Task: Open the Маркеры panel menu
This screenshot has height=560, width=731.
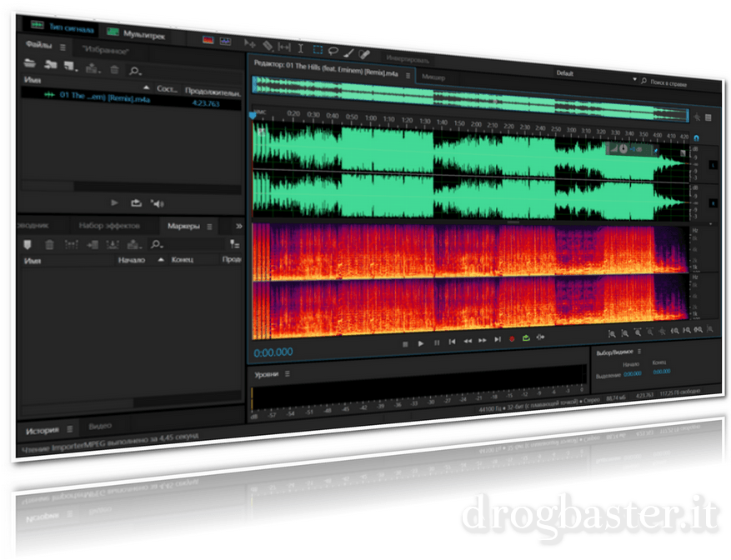Action: coord(209,227)
